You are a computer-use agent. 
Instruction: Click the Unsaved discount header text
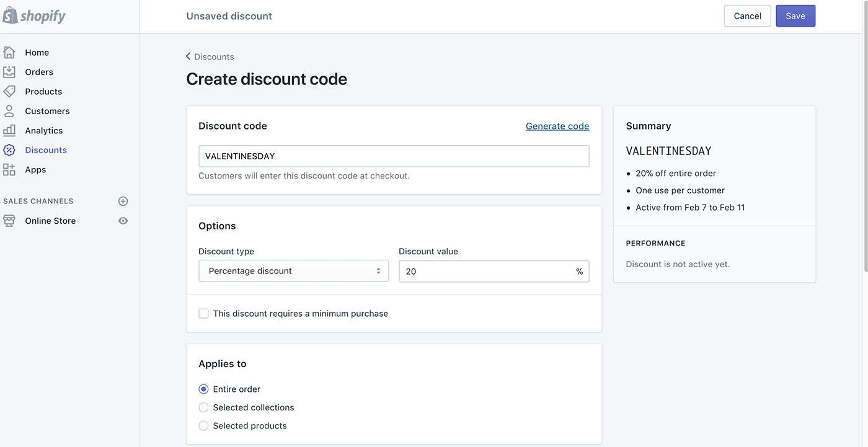point(229,16)
